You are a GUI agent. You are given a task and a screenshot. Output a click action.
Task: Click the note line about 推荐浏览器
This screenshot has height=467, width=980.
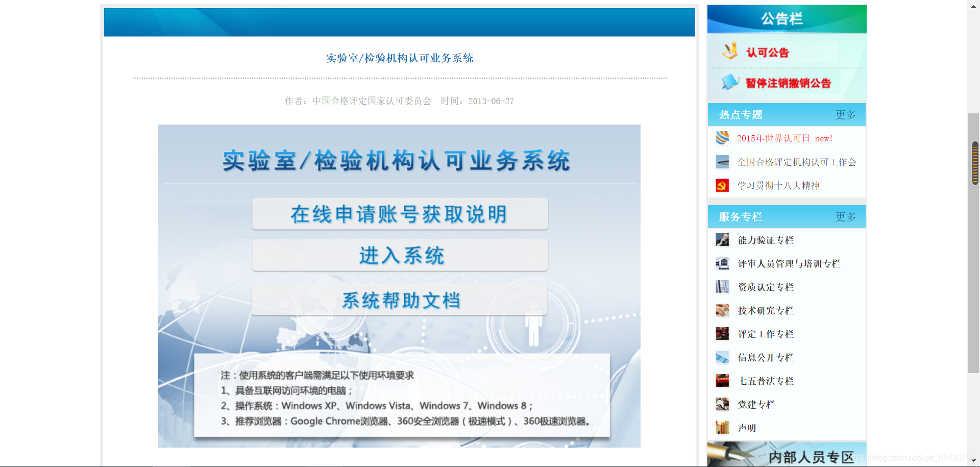click(x=406, y=421)
